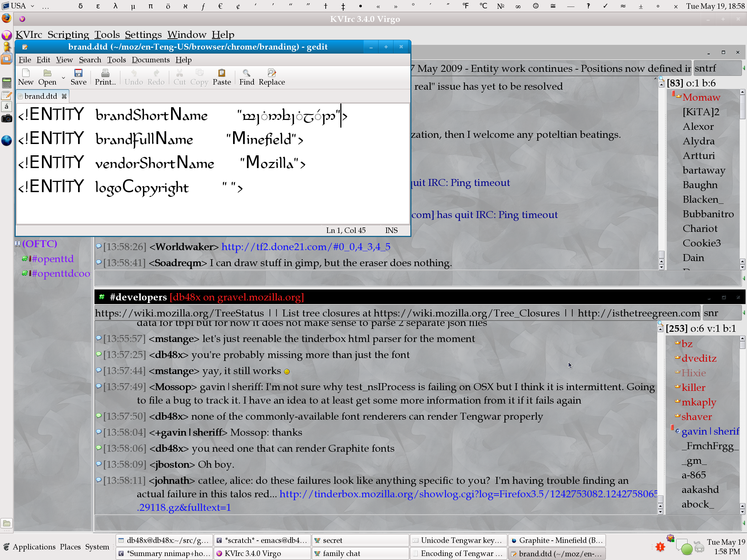Select nick 'dveditz' in #developers list

[x=699, y=358]
